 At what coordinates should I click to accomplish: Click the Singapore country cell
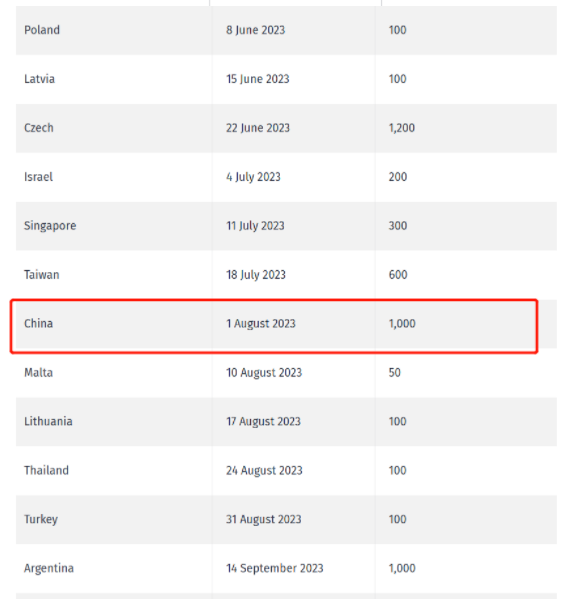[50, 226]
